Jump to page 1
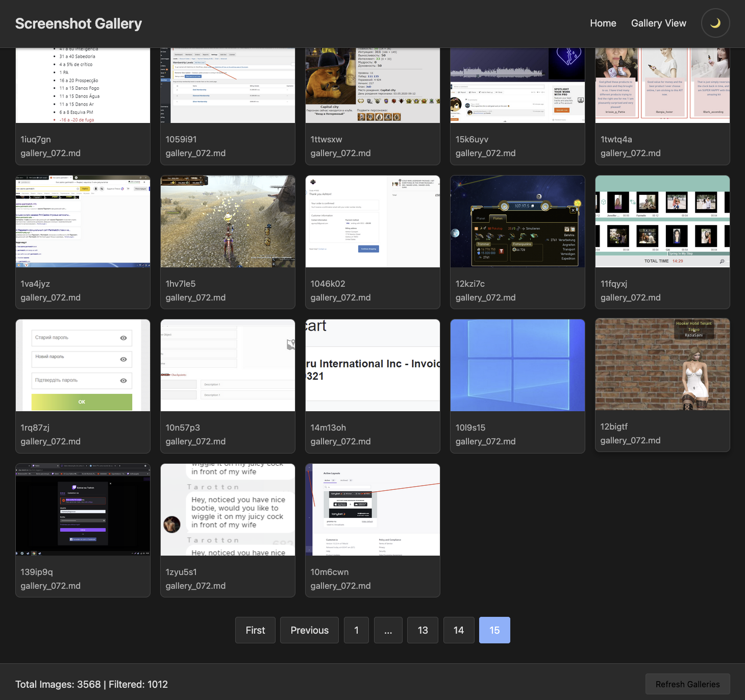Screen dimensions: 745x700 [356, 630]
